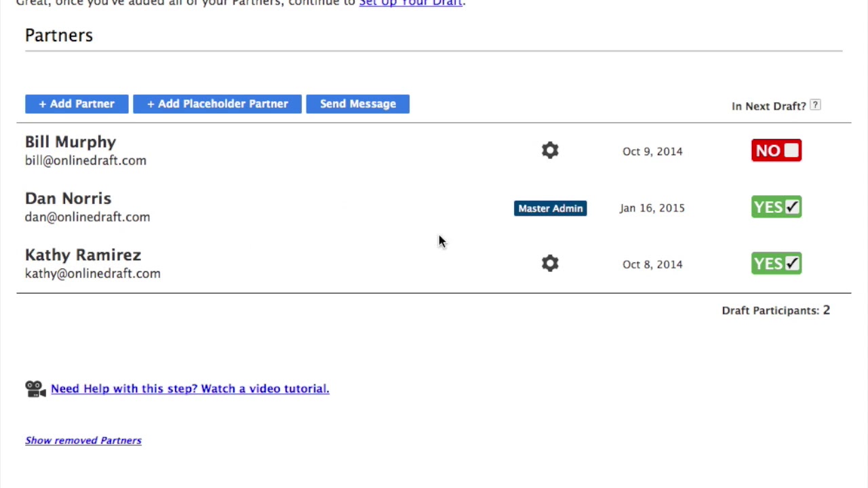
Task: Open the Set Up Your Draft link
Action: [410, 3]
